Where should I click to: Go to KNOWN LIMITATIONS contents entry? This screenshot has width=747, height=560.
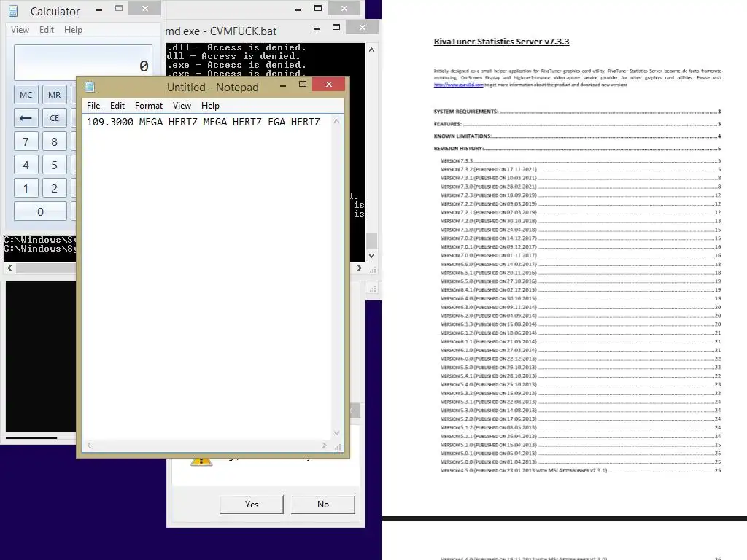pyautogui.click(x=577, y=136)
